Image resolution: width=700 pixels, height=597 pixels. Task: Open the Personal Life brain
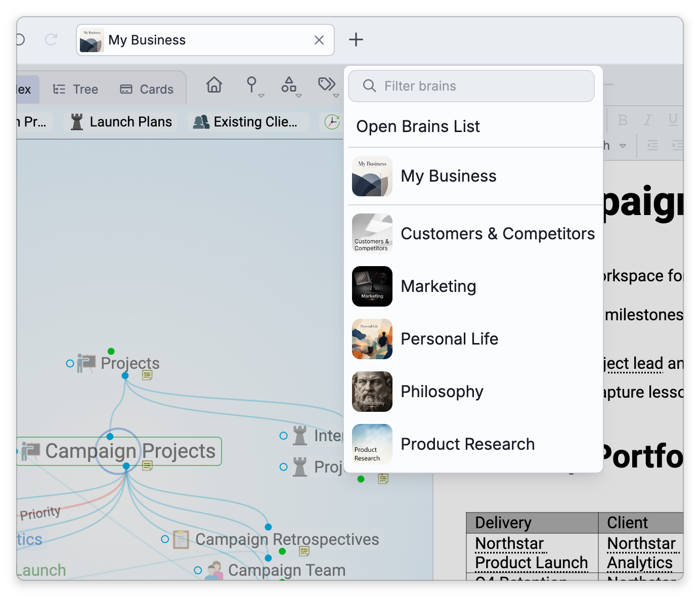(x=473, y=339)
